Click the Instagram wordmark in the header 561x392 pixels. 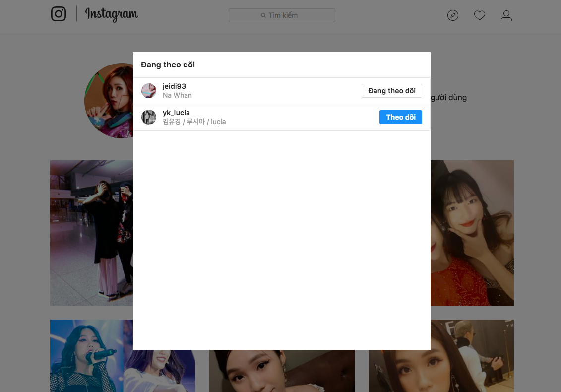[x=112, y=14]
